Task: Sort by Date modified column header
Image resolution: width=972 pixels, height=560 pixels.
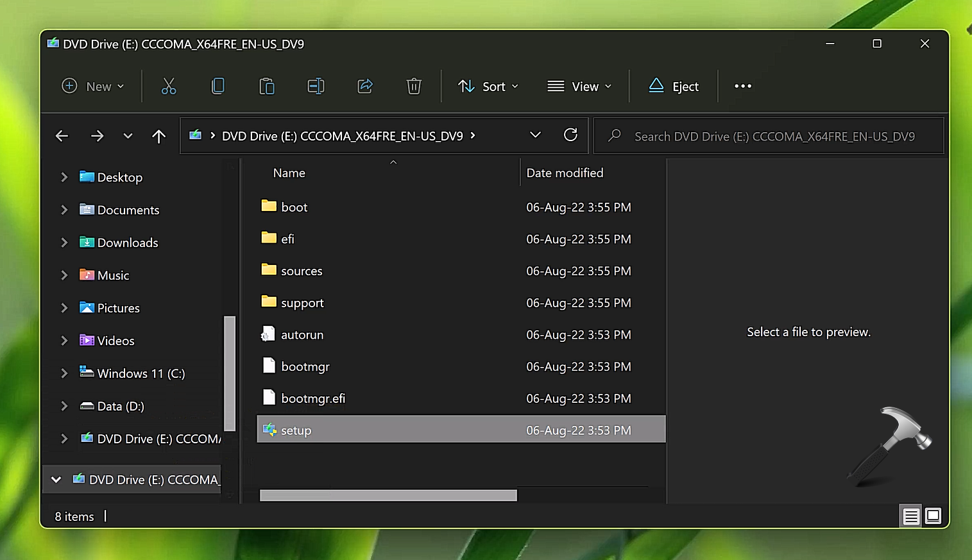Action: [x=565, y=173]
